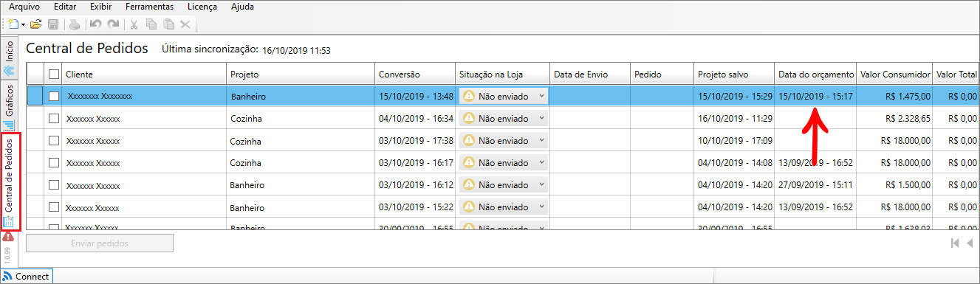Click the Undo arrow icon
980x284 pixels.
click(x=95, y=24)
